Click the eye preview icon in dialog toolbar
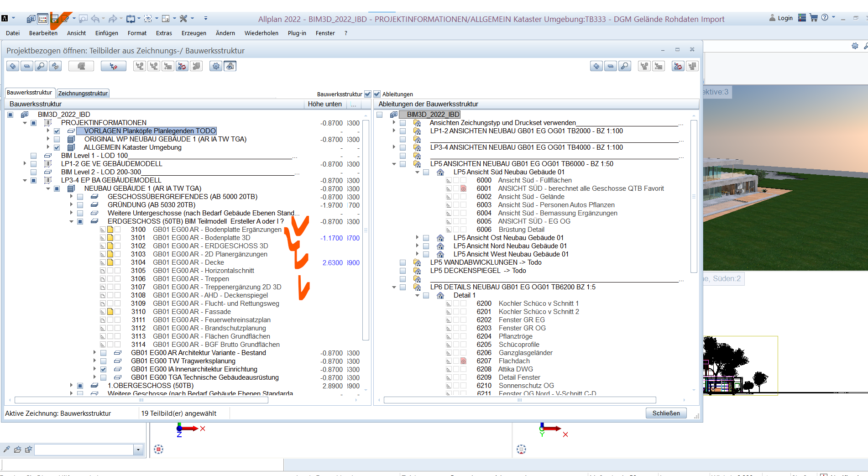This screenshot has width=868, height=476. click(x=230, y=66)
